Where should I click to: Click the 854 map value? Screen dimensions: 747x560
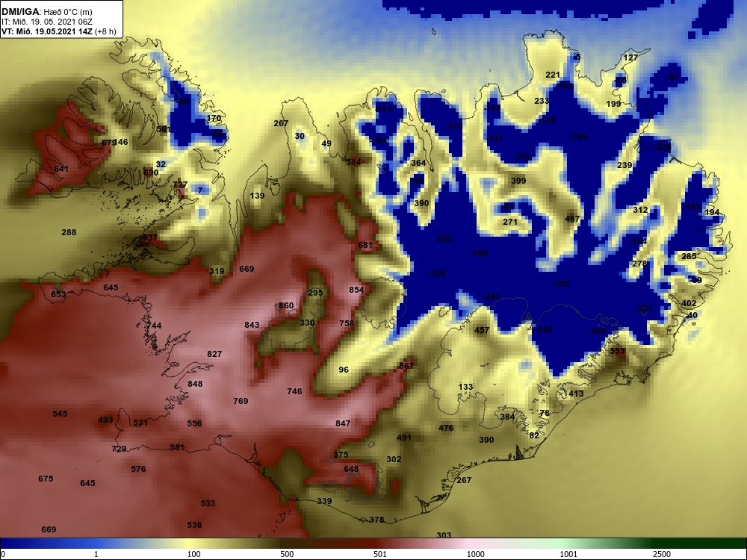click(356, 290)
